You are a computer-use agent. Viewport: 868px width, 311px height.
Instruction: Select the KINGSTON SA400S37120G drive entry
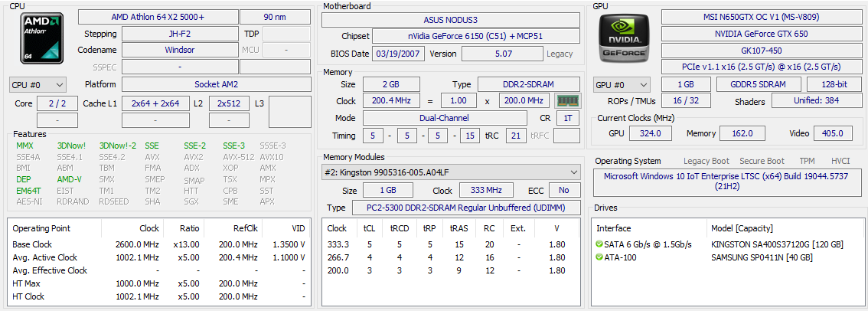pos(777,244)
